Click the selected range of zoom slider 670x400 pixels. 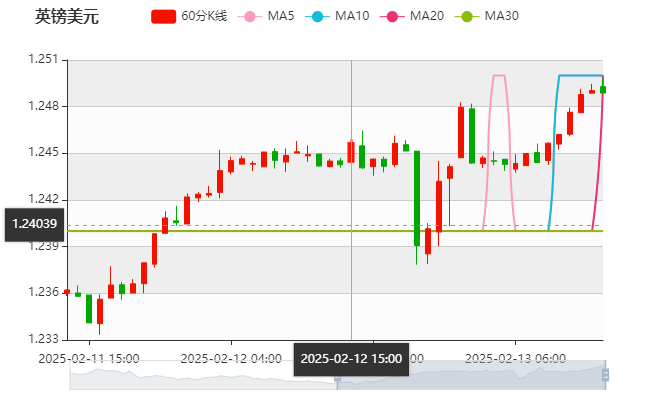(470, 377)
